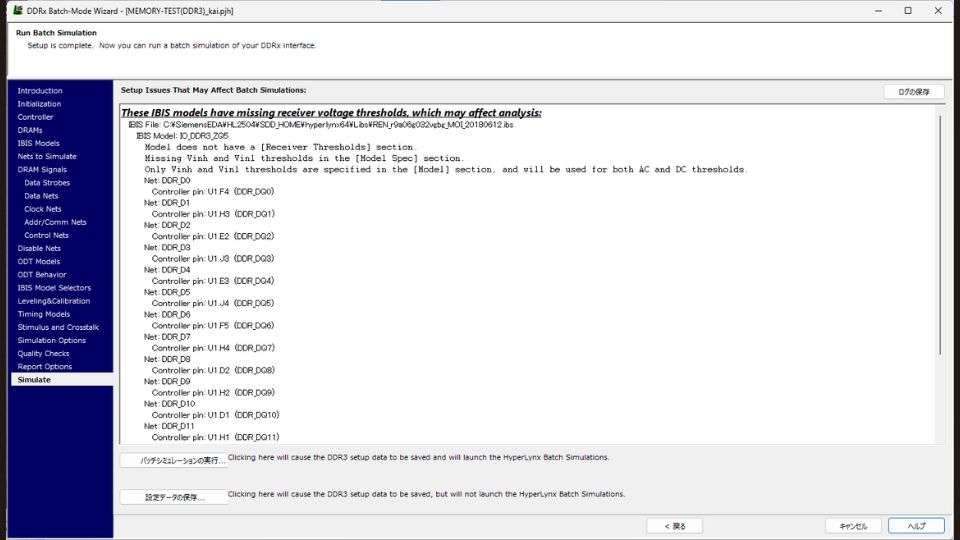Click the DDRx Batch-Mode Wizard app icon
This screenshot has width=960, height=540.
point(18,10)
